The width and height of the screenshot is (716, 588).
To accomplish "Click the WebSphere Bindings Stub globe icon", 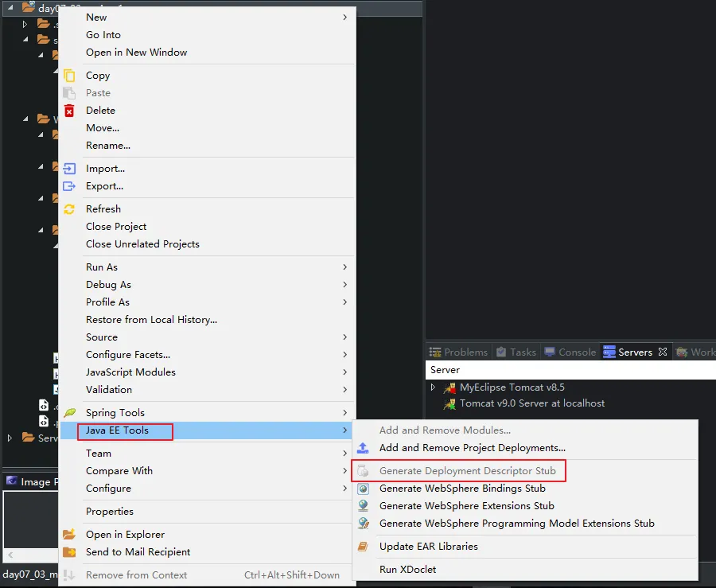I will tap(363, 489).
